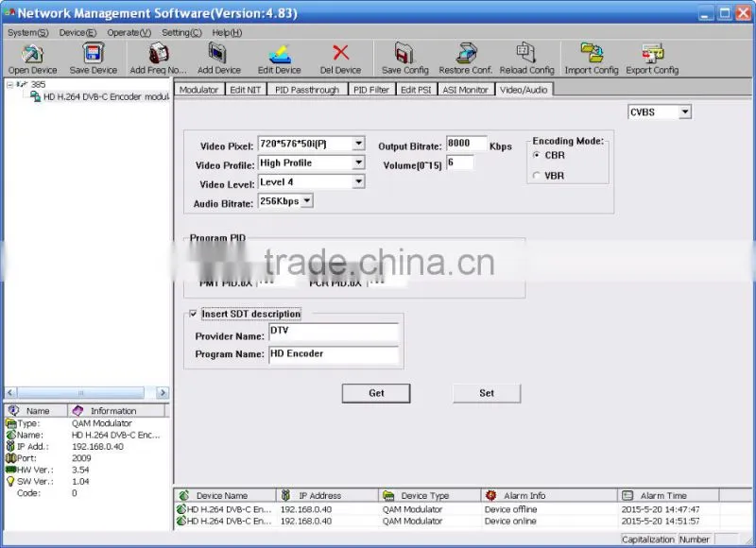Switch to the Edit NIT tab

pyautogui.click(x=246, y=90)
